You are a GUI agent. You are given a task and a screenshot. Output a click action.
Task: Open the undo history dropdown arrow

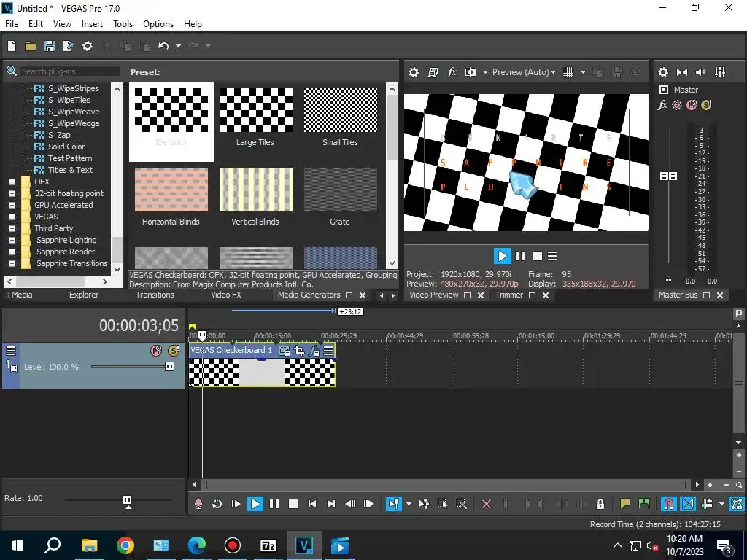(178, 46)
